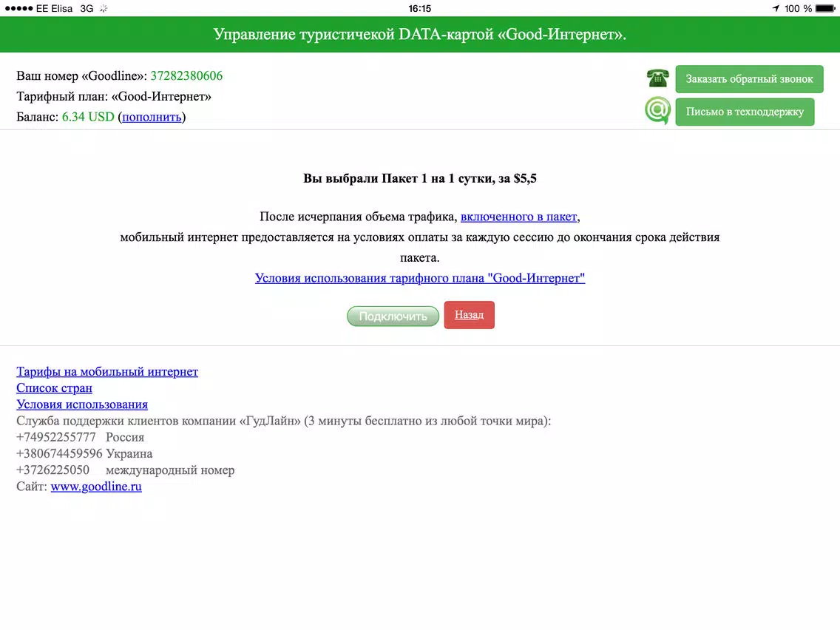Click the Russia support number +74952255777

tap(56, 437)
